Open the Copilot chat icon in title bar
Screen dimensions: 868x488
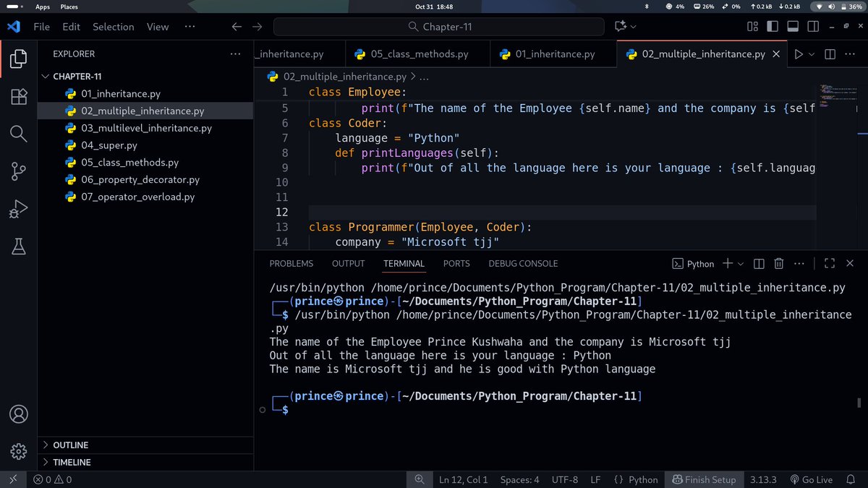coord(620,27)
